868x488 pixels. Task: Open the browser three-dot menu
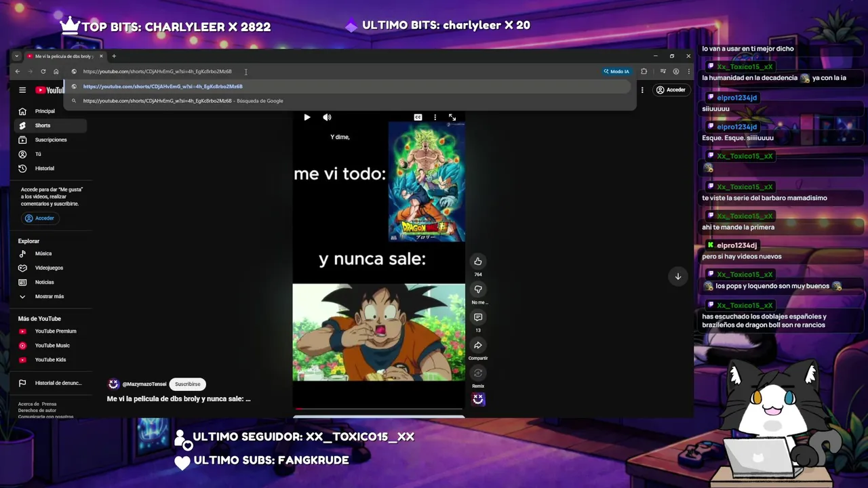688,71
